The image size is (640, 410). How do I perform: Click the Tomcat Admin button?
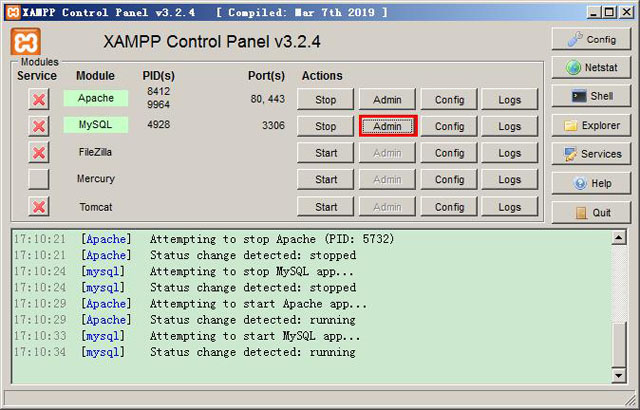point(387,207)
